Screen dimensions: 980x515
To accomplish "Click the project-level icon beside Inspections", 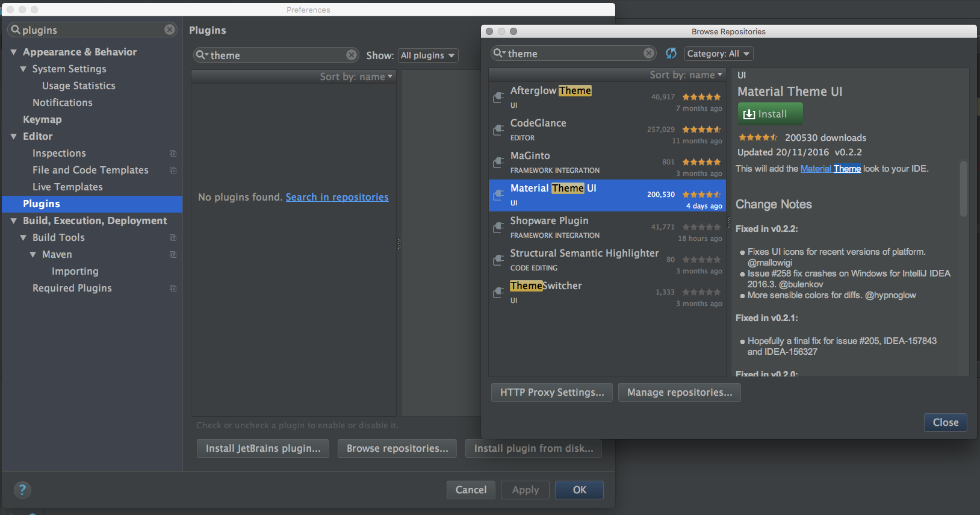I will (173, 154).
